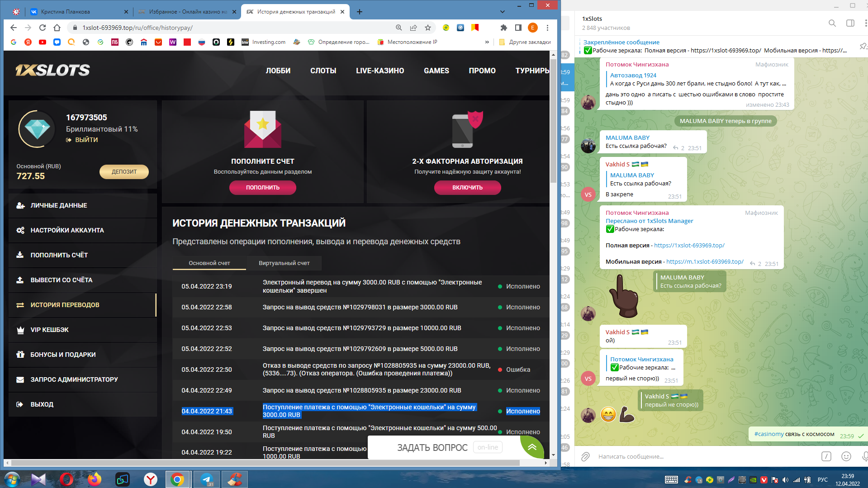The image size is (868, 488).
Task: Click the 1XSLOTS logo
Action: point(53,70)
